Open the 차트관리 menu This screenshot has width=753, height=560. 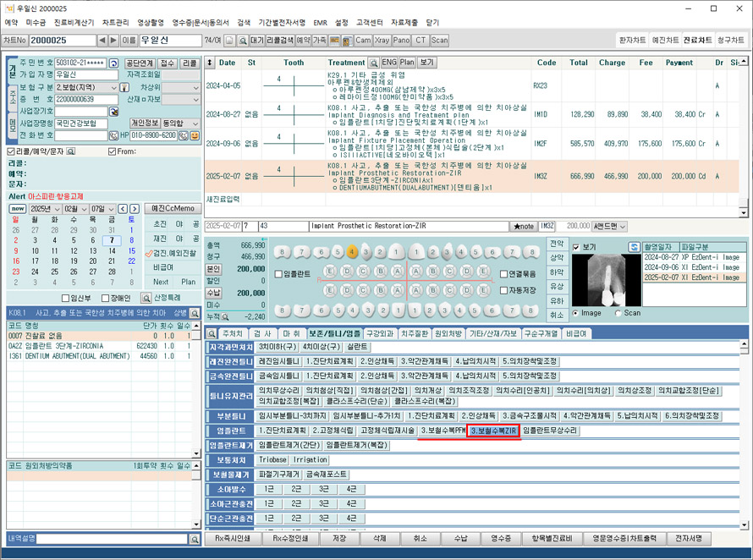pos(117,21)
